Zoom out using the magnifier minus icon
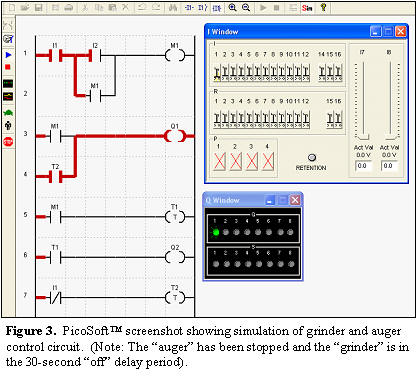 (246, 8)
